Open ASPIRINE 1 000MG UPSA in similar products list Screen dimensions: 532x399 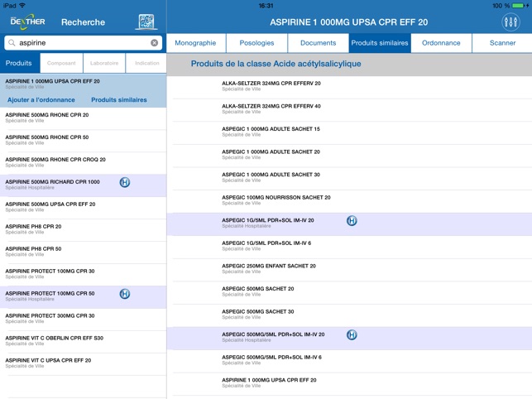(349, 384)
